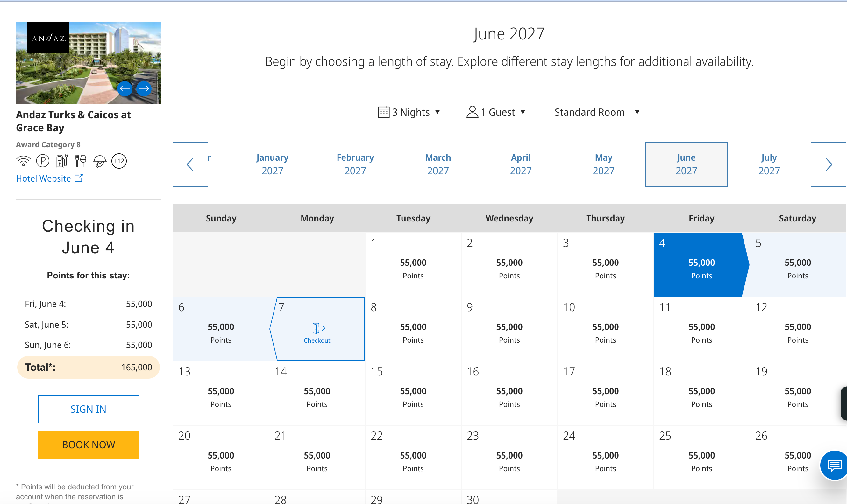Select June 10 as check-in date
This screenshot has height=504, width=847.
(x=605, y=329)
